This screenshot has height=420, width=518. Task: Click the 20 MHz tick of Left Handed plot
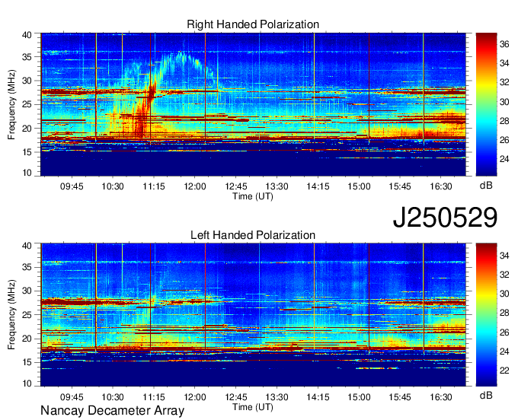click(x=27, y=339)
